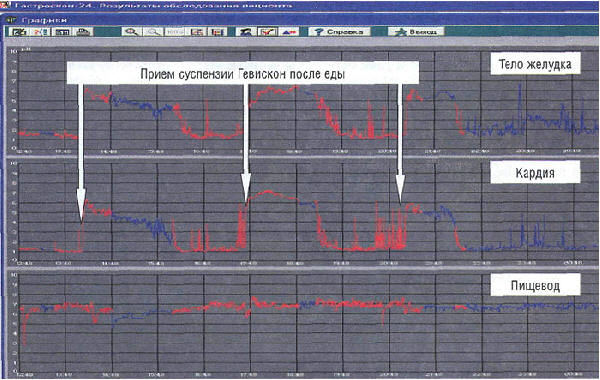Click the red and blue triangles toolbar icon
600x380 pixels.
pos(289,32)
